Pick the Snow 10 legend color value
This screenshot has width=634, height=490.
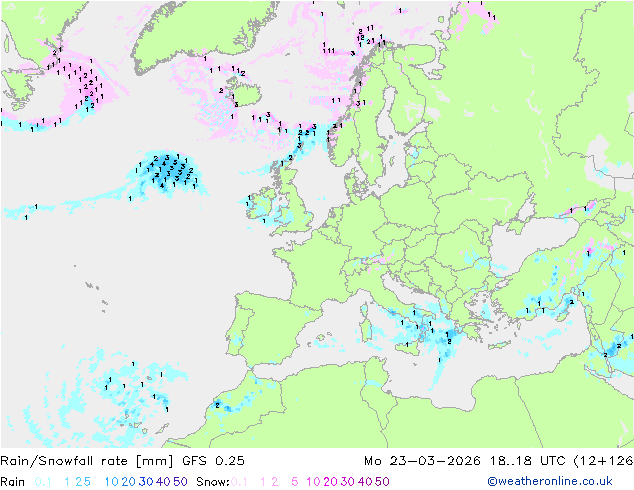point(313,482)
